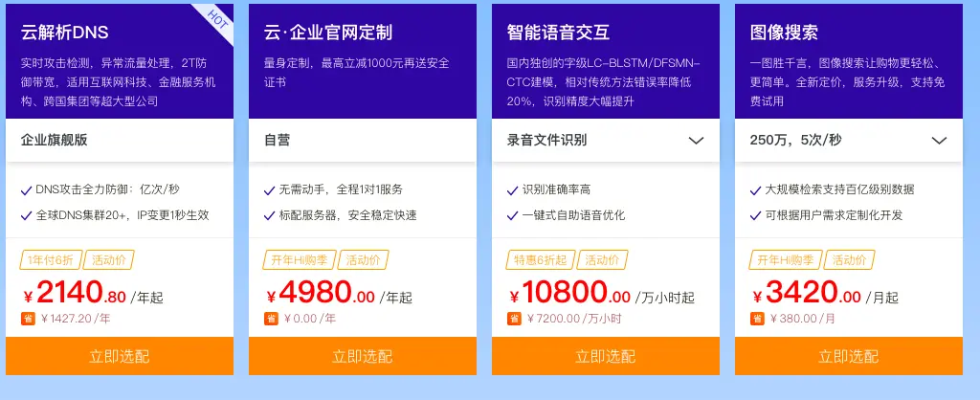The height and width of the screenshot is (400, 980).
Task: Click checkmark next to 识别准确率高
Action: (x=512, y=190)
